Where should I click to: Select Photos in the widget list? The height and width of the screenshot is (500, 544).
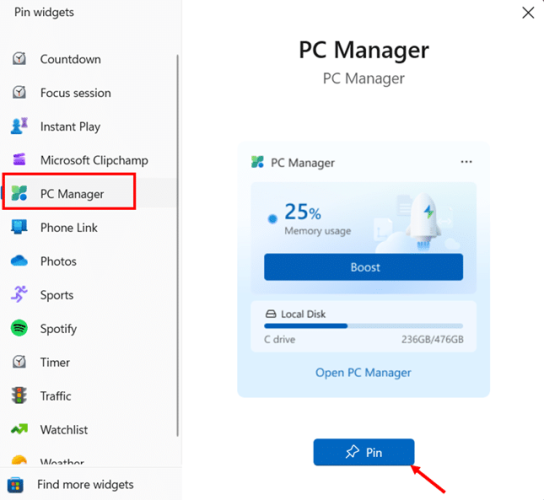(89, 261)
